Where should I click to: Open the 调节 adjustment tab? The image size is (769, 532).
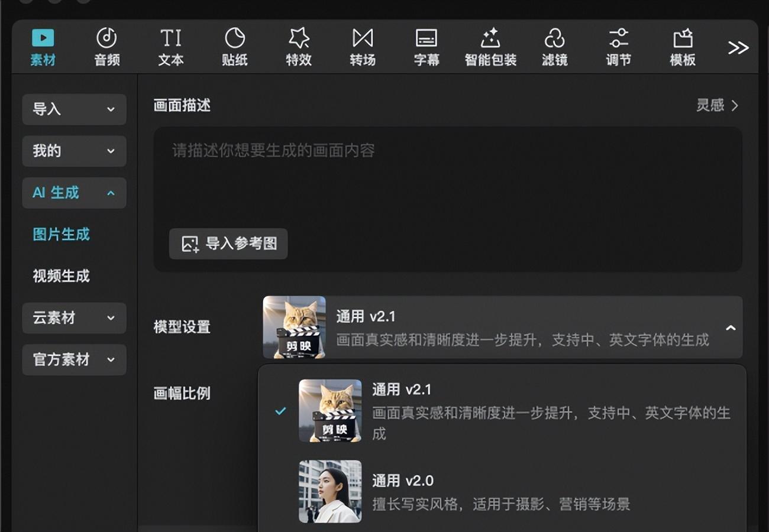click(x=618, y=47)
